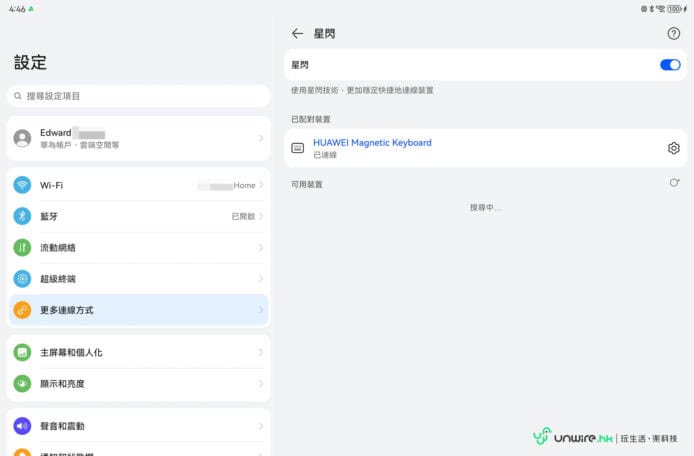Open HUAWEI Magnetic Keyboard settings gear
This screenshot has height=456, width=694.
pyautogui.click(x=673, y=148)
